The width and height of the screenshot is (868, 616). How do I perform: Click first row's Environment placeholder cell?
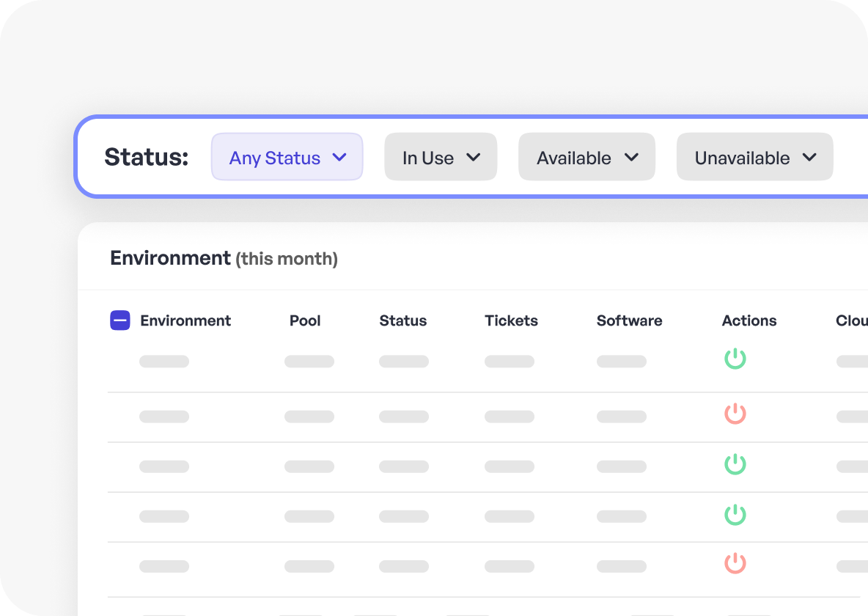[x=164, y=362]
